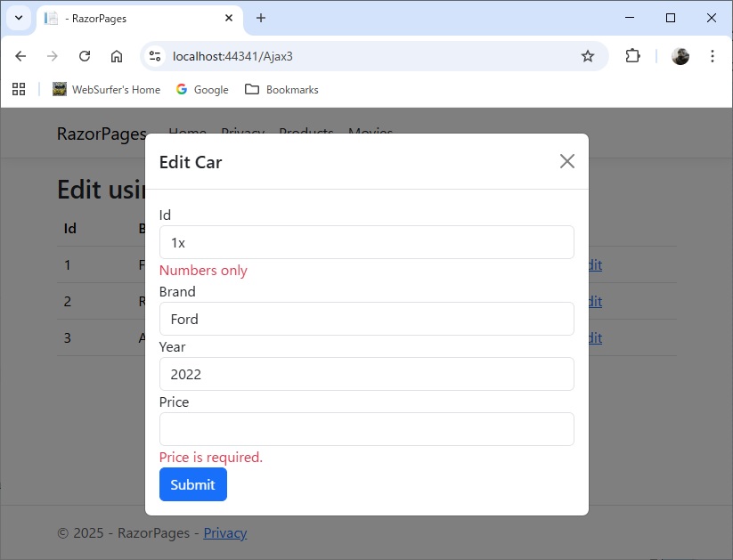Open the browser home page icon
This screenshot has width=733, height=560.
(x=117, y=56)
